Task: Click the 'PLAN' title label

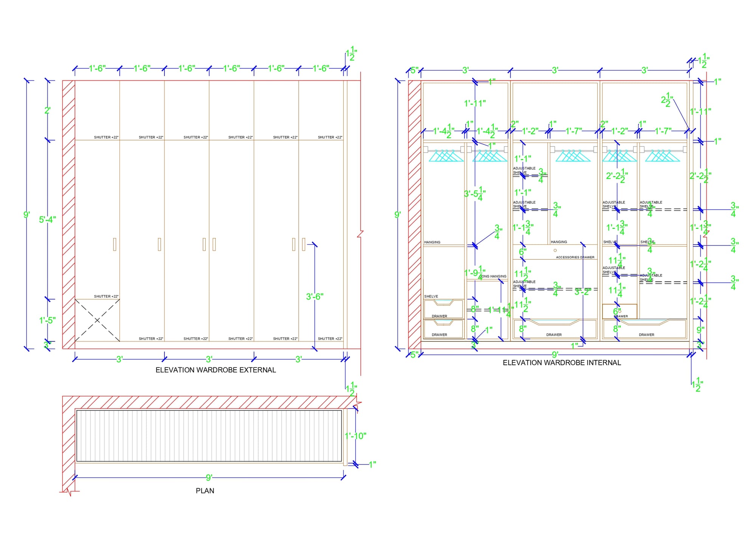Action: (x=205, y=491)
